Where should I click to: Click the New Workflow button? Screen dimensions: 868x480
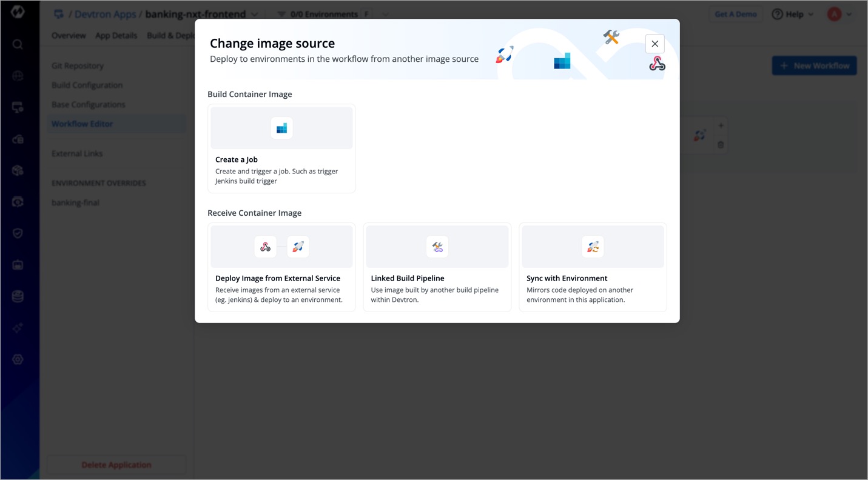[814, 65]
